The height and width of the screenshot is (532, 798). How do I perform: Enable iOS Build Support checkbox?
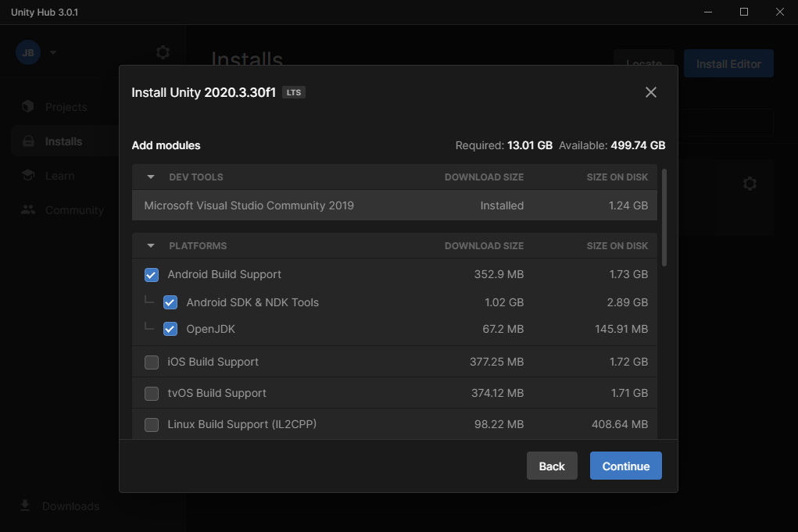coord(151,362)
